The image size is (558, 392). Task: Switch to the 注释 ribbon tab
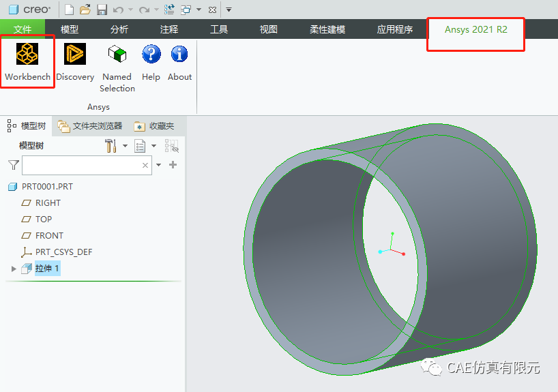[x=169, y=29]
